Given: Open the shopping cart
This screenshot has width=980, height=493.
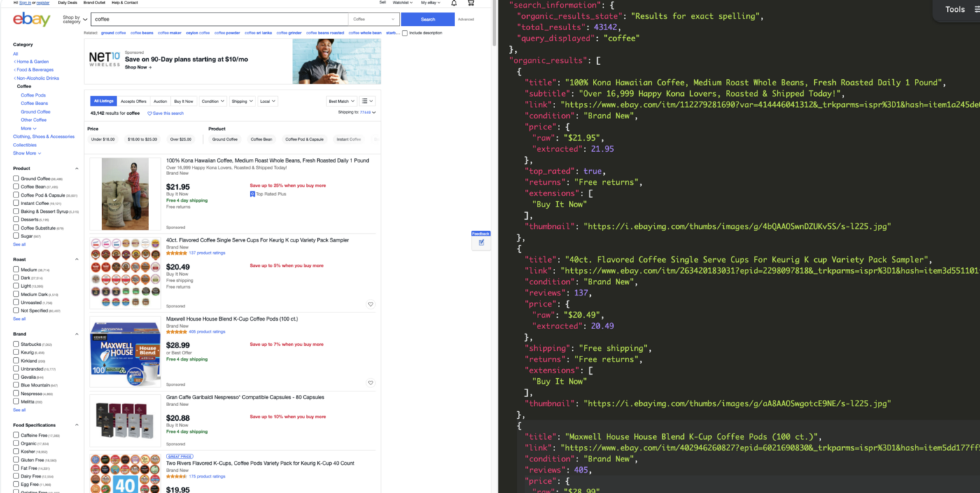Looking at the screenshot, I should [471, 3].
